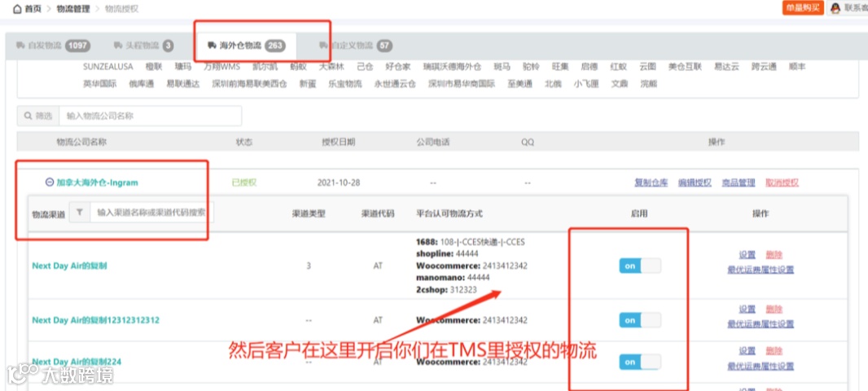Viewport: 868px width, 391px height.
Task: Click the 平台认可物流方式 column header
Action: coord(449,213)
